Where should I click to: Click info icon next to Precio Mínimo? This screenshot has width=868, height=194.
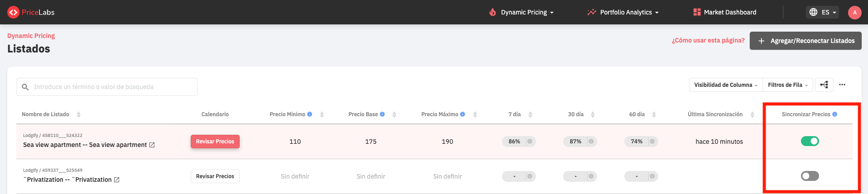(x=310, y=114)
